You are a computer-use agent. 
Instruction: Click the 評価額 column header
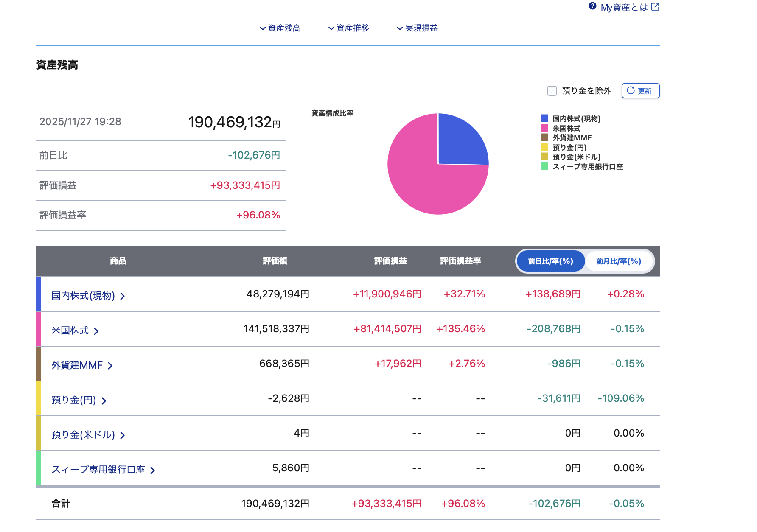click(275, 261)
